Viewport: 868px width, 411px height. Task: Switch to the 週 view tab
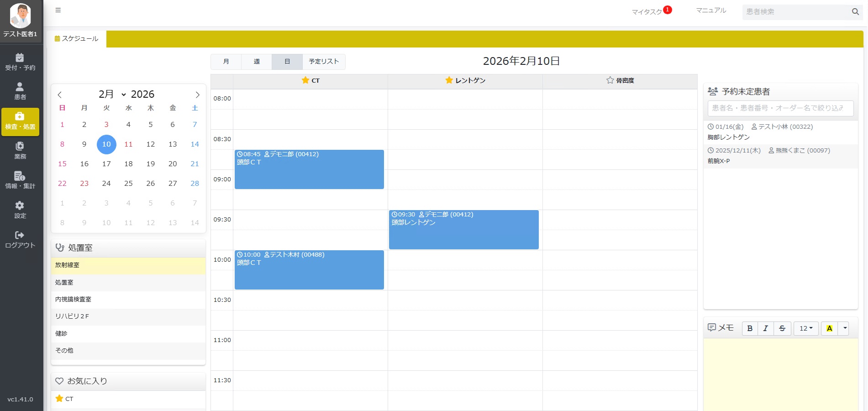257,62
